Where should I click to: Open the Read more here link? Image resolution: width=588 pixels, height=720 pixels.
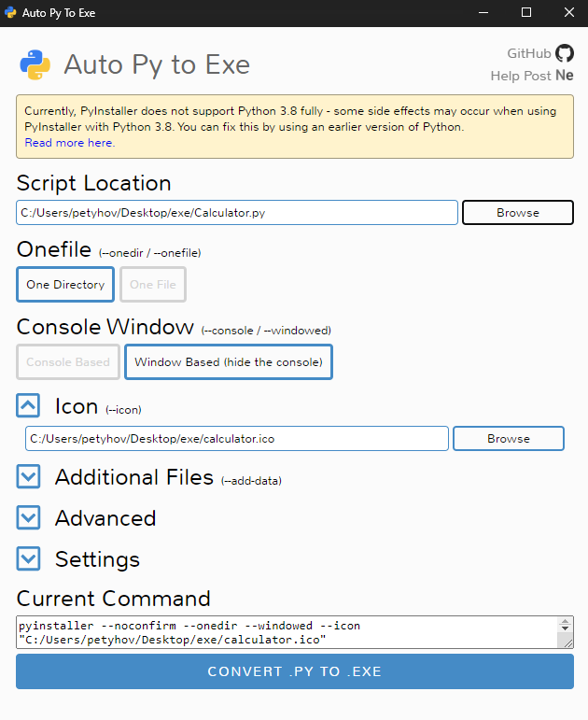click(70, 143)
